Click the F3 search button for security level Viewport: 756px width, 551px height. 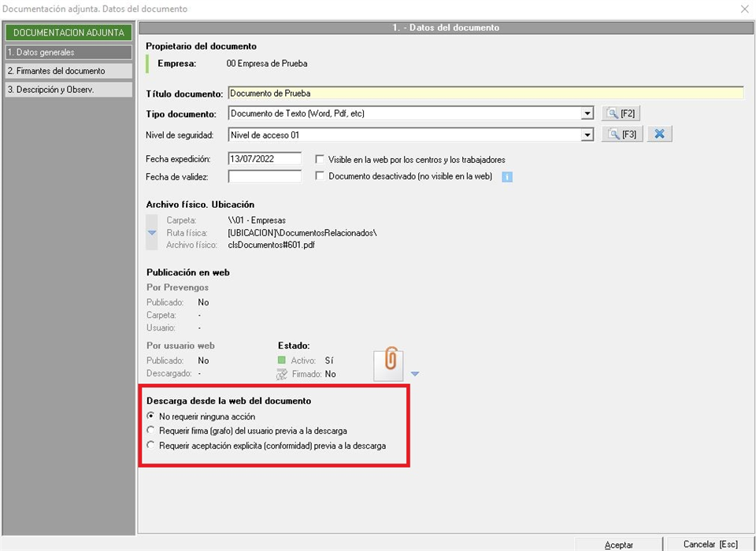(x=622, y=134)
